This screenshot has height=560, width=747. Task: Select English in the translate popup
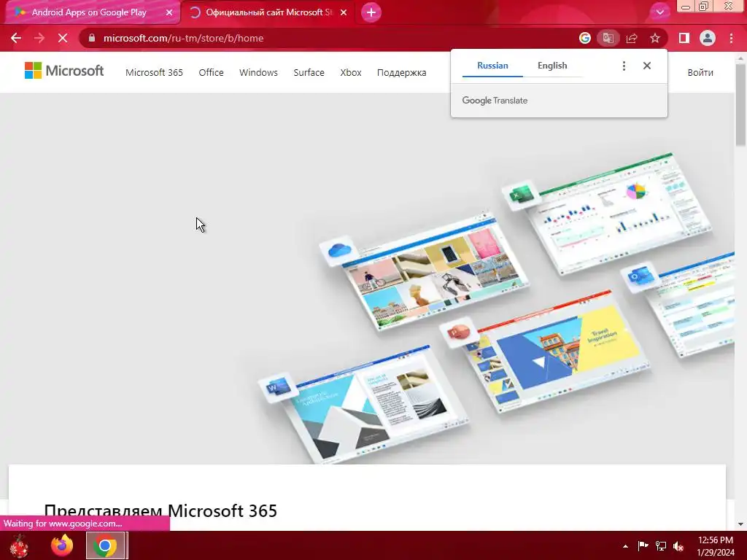click(552, 66)
